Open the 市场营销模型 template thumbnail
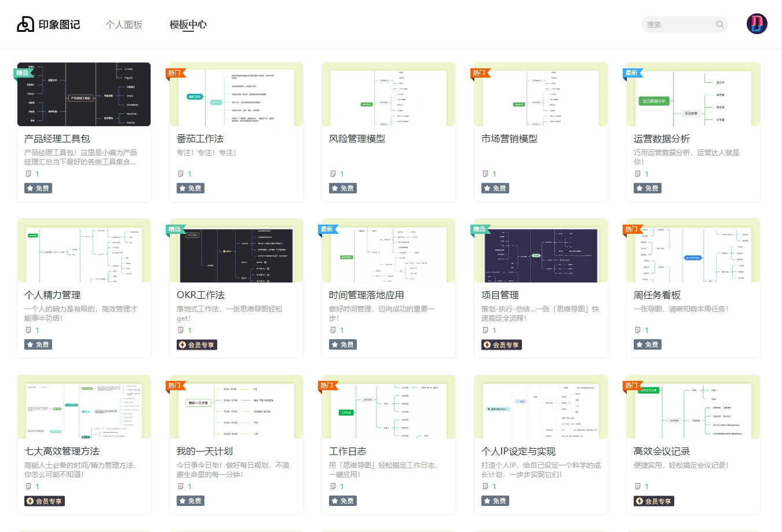This screenshot has width=782, height=532. coord(541,94)
